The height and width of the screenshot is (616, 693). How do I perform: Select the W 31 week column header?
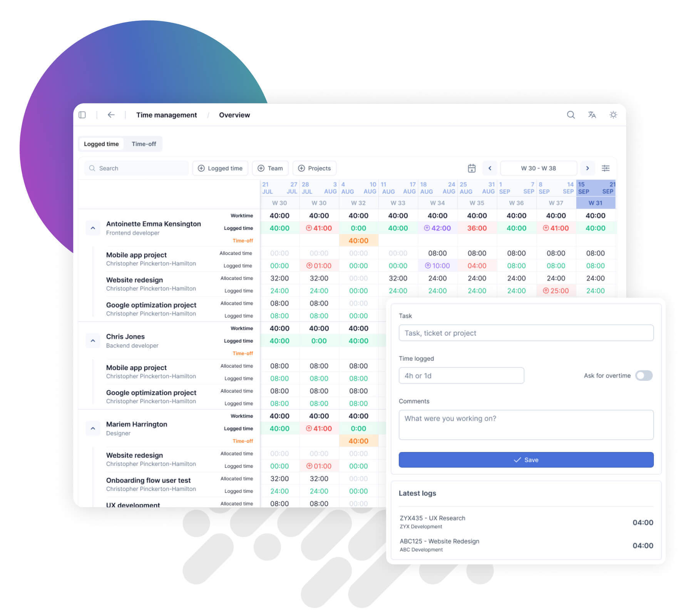pos(595,203)
